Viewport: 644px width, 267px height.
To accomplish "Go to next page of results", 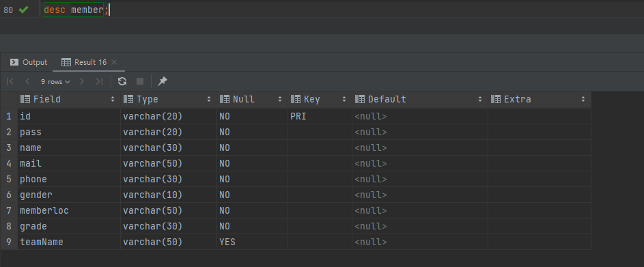I will (x=82, y=81).
